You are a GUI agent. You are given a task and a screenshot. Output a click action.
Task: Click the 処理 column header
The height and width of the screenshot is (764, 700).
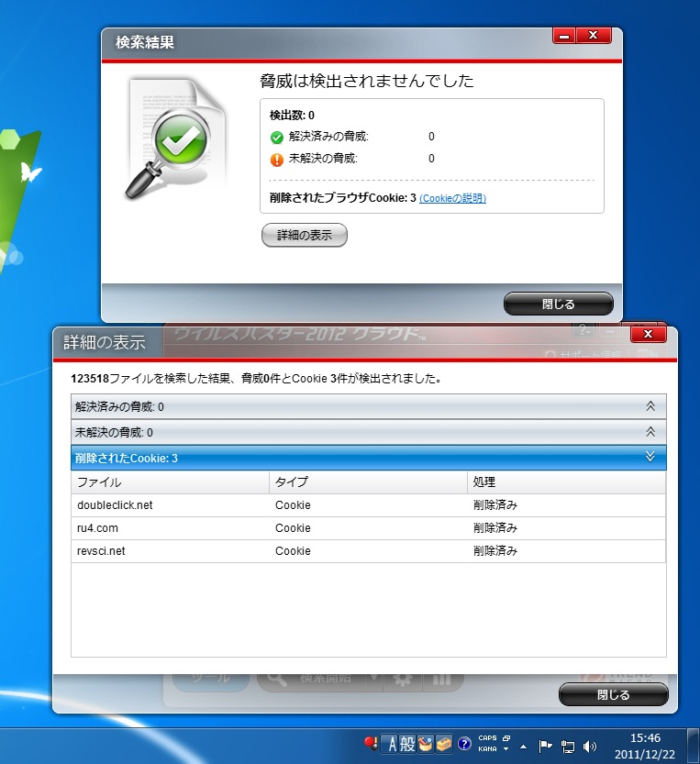pos(566,482)
